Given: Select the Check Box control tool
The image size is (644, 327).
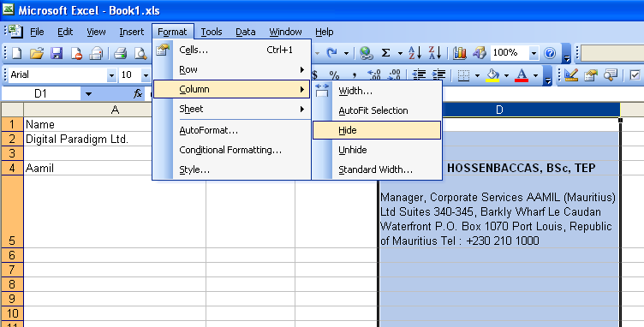Looking at the screenshot, I should (x=635, y=75).
